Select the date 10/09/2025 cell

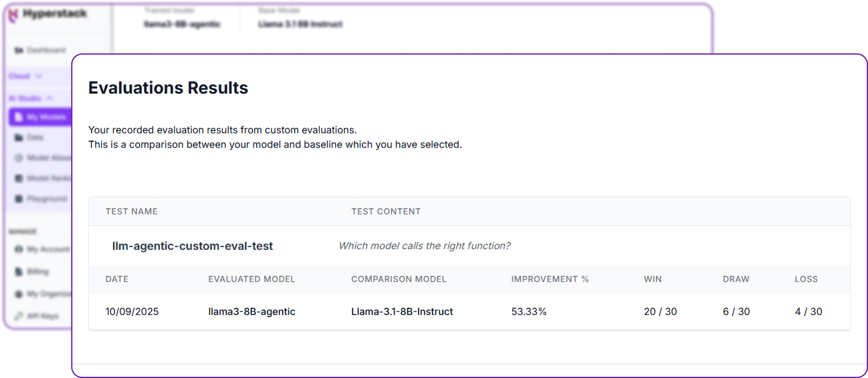(x=132, y=312)
